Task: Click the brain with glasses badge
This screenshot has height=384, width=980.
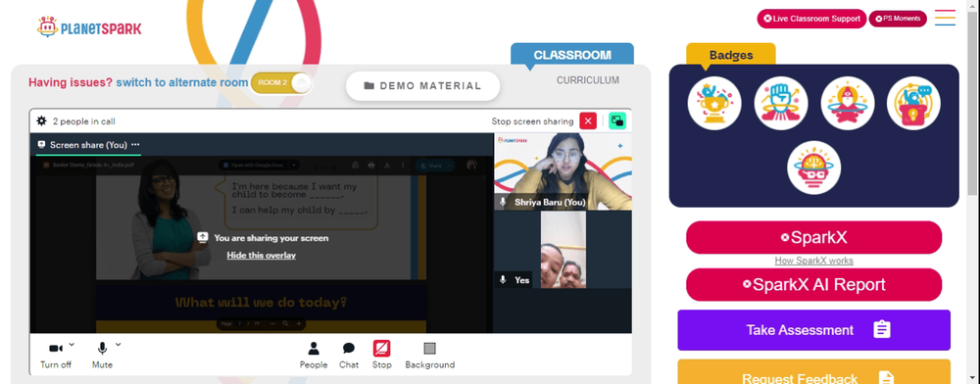Action: coord(813,168)
